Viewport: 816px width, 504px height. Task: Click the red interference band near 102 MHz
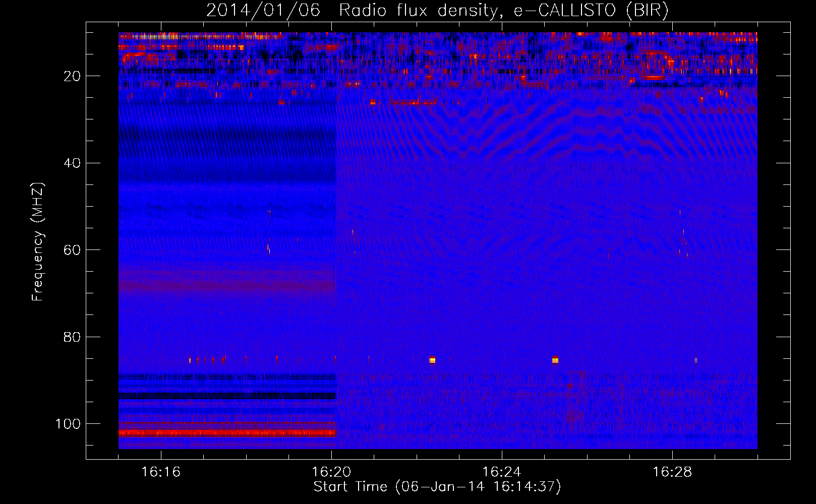click(227, 432)
